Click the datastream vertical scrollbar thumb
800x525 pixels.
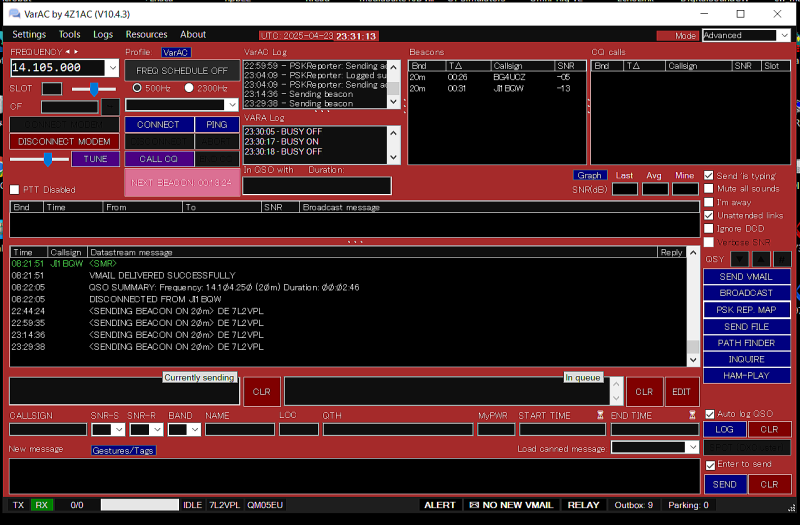tap(693, 346)
